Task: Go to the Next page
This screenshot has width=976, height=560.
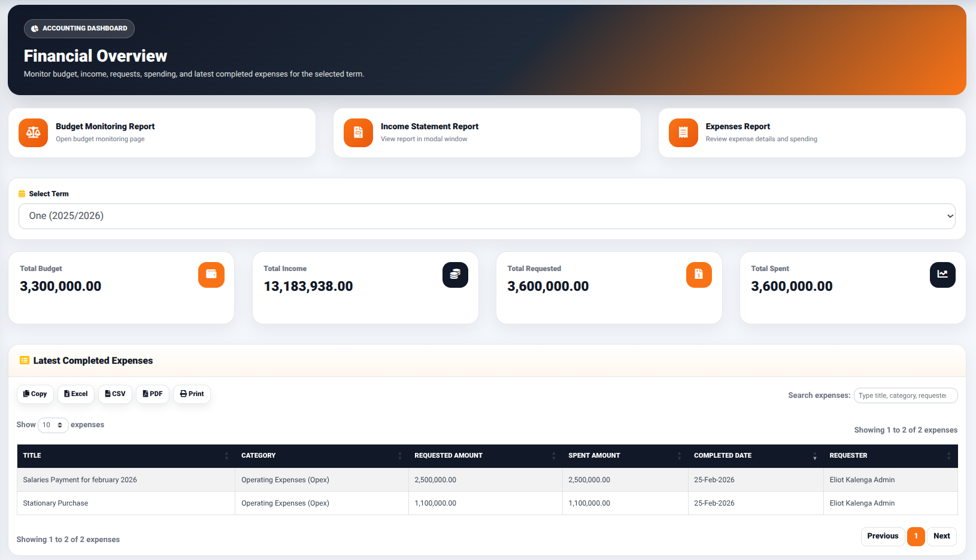Action: pos(941,536)
